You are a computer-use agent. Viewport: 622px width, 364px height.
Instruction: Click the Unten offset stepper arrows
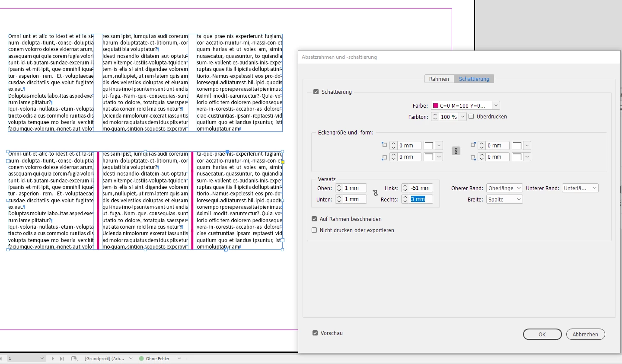click(x=339, y=199)
